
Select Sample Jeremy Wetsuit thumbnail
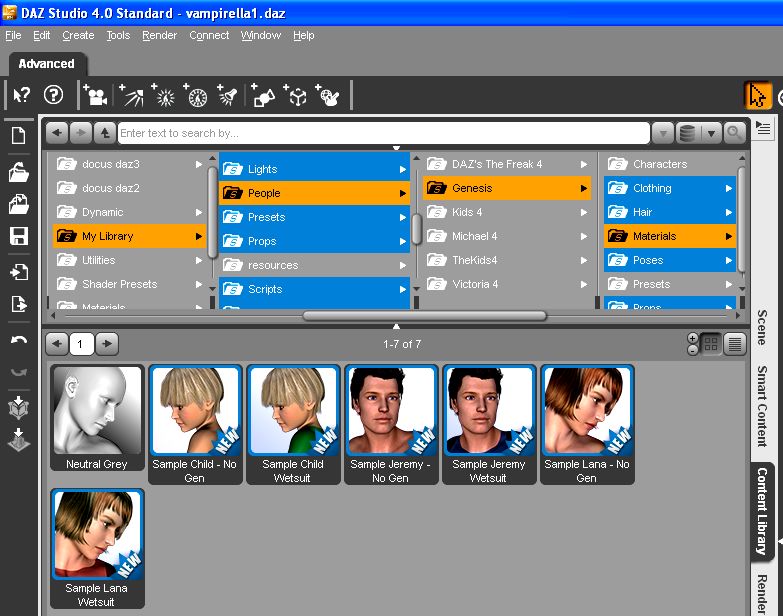[x=489, y=424]
